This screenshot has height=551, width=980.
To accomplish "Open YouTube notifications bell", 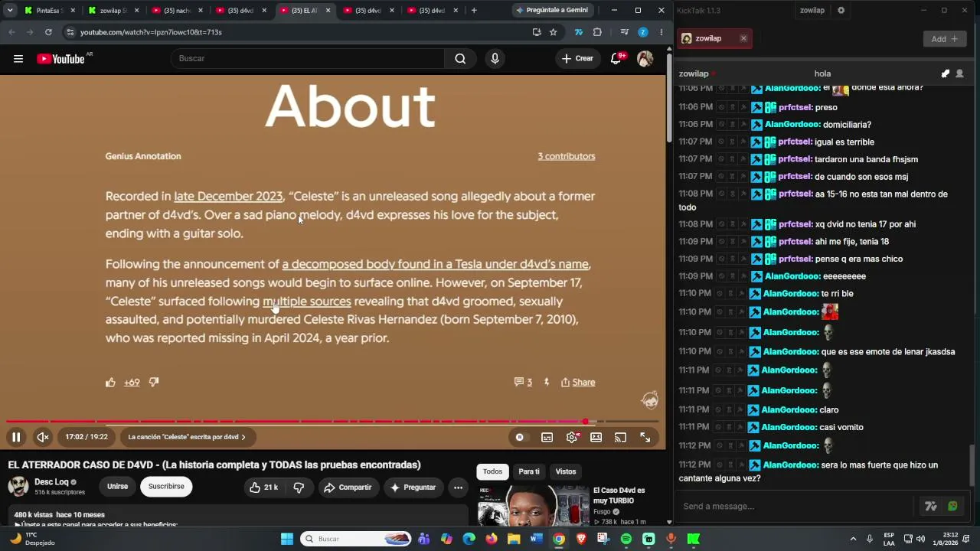I will (616, 59).
